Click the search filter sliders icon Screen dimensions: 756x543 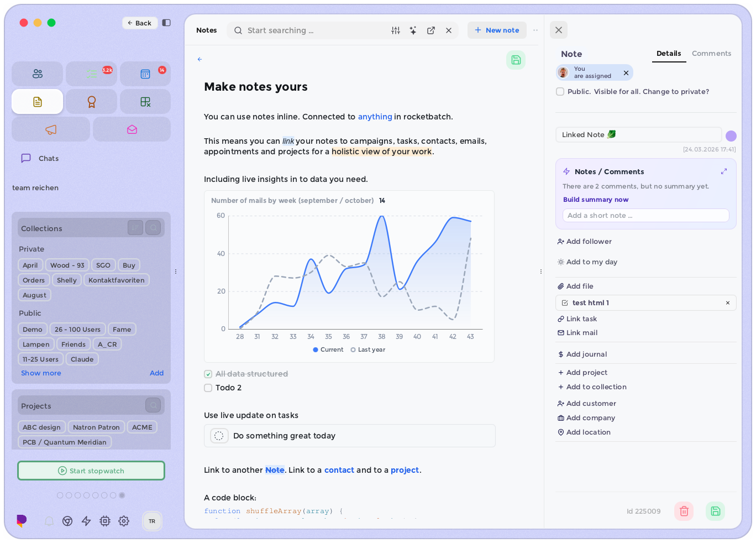tap(396, 30)
